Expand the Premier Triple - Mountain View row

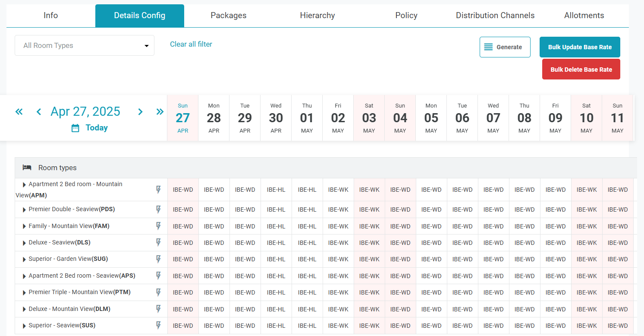point(24,292)
